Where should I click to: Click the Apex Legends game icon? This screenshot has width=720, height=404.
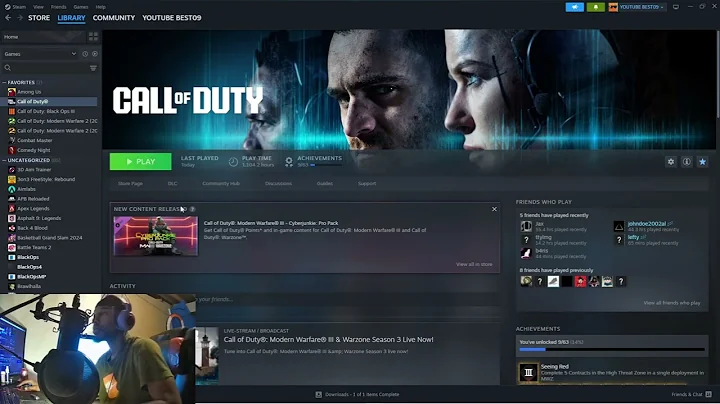point(12,208)
